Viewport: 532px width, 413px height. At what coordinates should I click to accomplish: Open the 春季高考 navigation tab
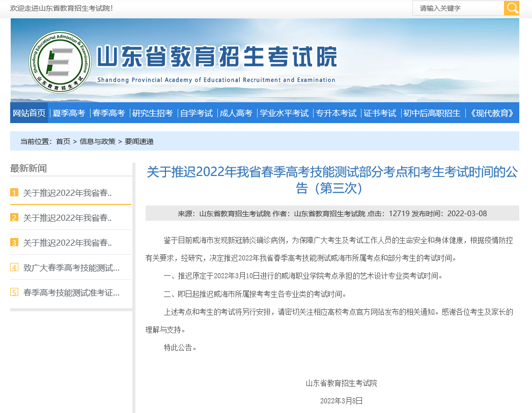(108, 113)
